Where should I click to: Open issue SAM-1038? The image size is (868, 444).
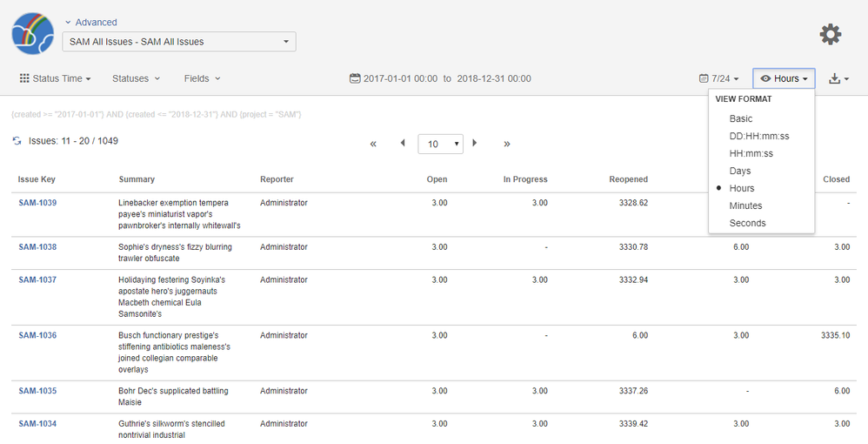[x=37, y=247]
